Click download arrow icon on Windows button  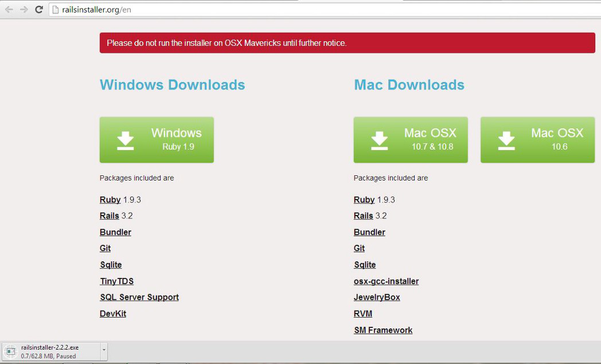pyautogui.click(x=126, y=140)
